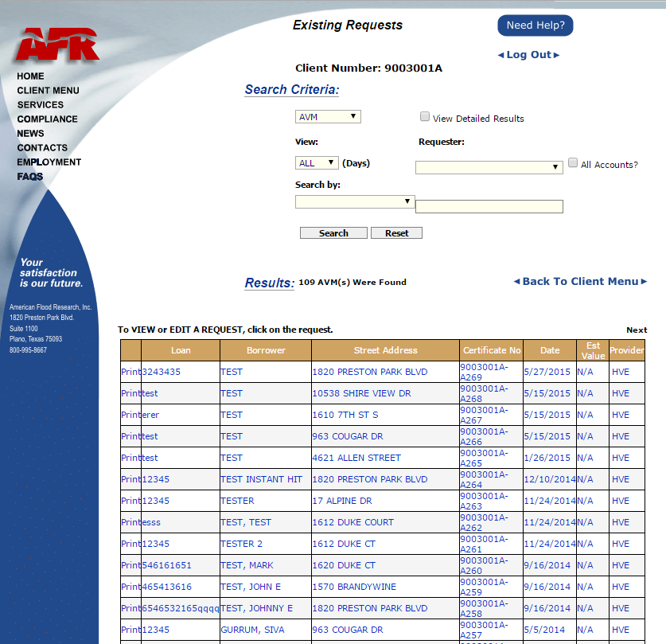Check the All Accounts? option
The width and height of the screenshot is (666, 644).
[573, 162]
